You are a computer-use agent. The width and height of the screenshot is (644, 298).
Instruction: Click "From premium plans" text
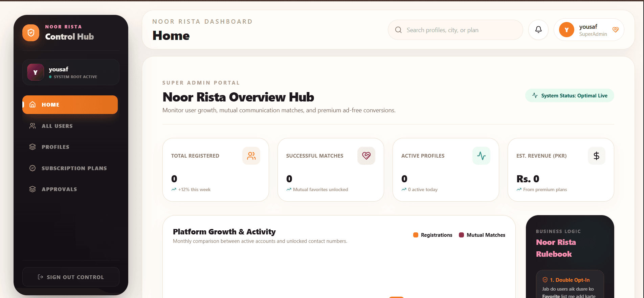click(x=545, y=189)
